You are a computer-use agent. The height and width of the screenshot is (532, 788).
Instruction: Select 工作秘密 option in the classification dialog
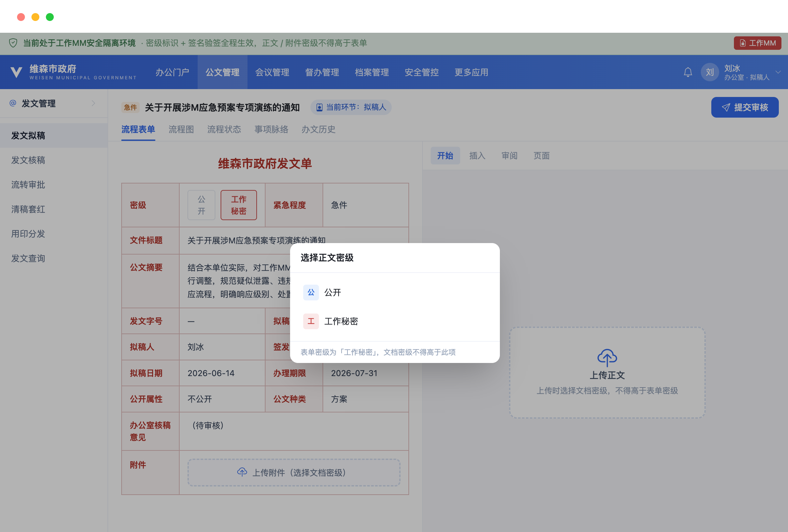pyautogui.click(x=395, y=321)
